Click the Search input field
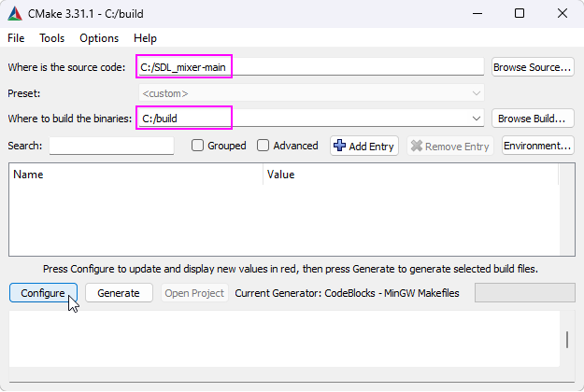 pos(111,146)
